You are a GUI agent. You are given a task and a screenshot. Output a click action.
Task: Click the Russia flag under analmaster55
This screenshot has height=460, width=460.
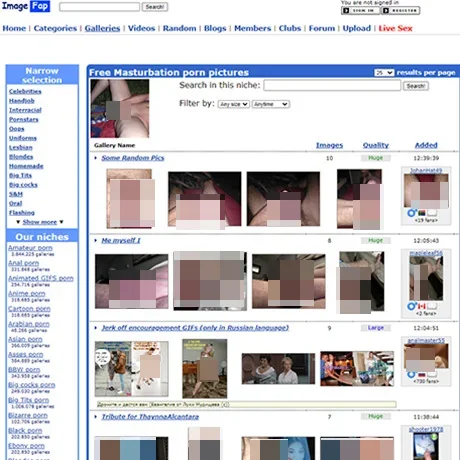(x=422, y=375)
